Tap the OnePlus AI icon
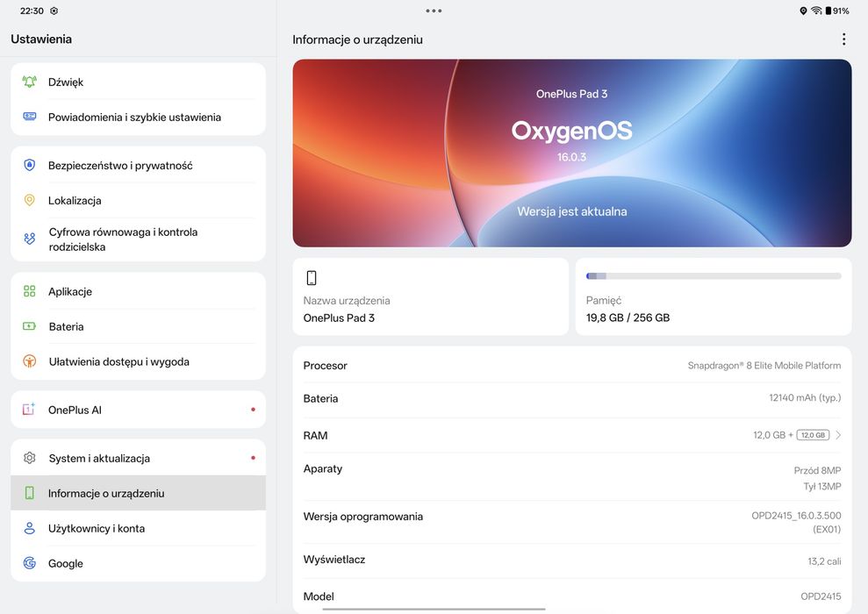 pos(29,410)
